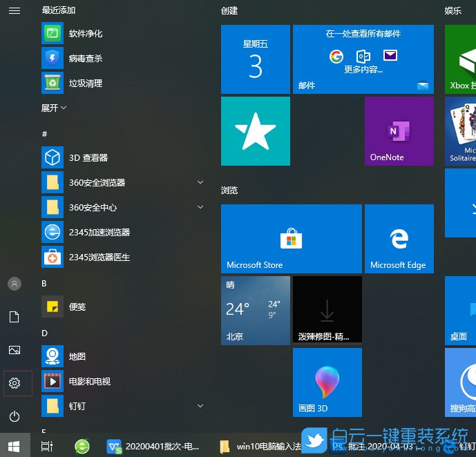Open Settings gear icon
Image resolution: width=476 pixels, height=457 pixels.
click(15, 383)
